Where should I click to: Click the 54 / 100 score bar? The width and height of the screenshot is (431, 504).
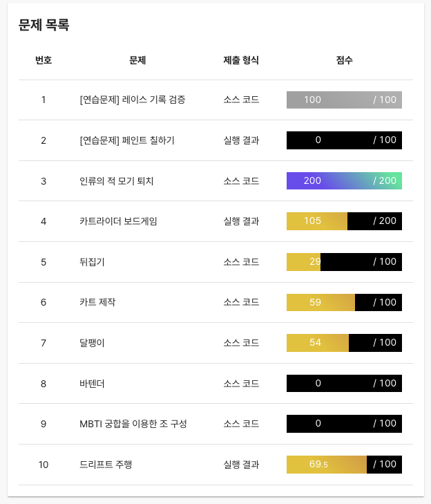(344, 343)
